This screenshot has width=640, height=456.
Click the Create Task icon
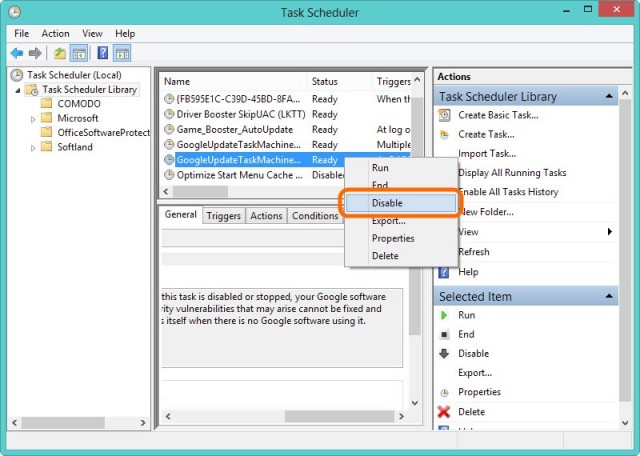444,134
